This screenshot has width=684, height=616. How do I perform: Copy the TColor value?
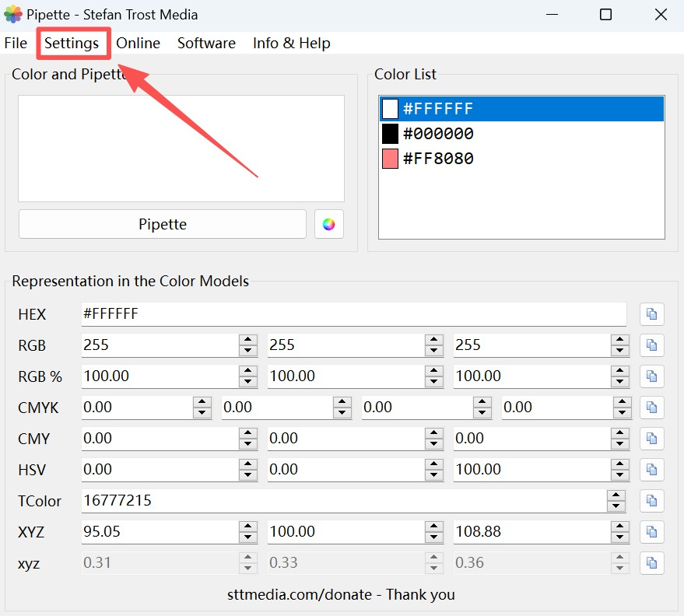point(652,501)
